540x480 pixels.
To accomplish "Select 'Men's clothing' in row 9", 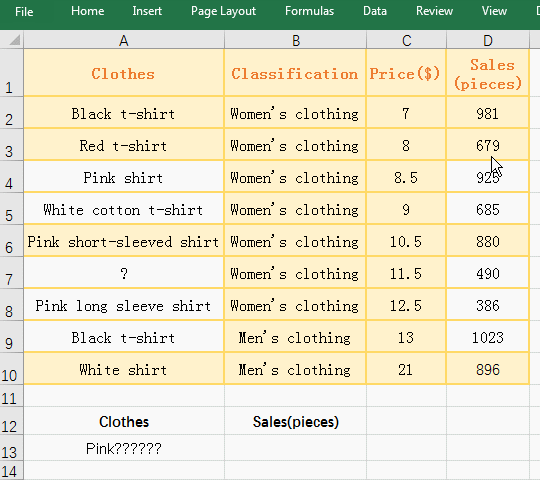I will (295, 337).
